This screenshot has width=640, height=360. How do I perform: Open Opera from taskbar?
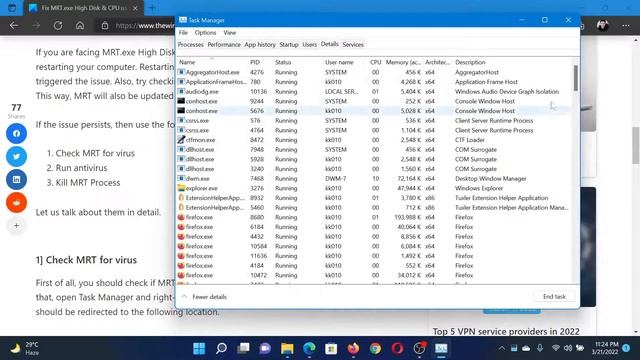click(x=398, y=348)
